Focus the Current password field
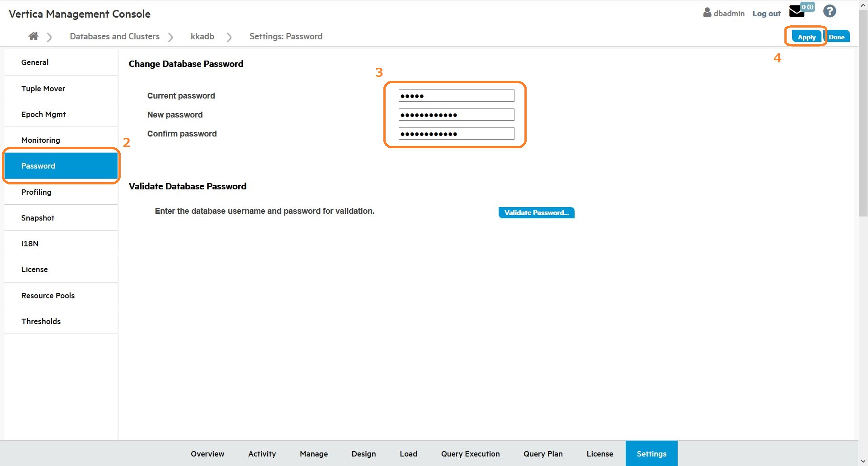Viewport: 868px width, 466px height. pyautogui.click(x=456, y=96)
